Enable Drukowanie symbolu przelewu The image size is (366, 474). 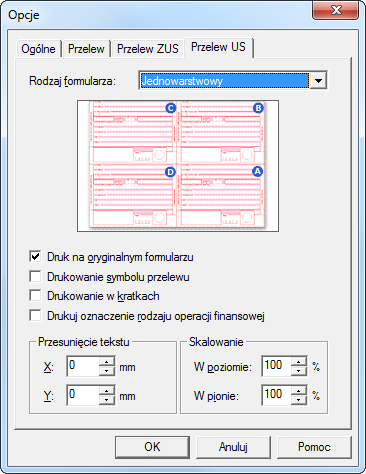point(35,277)
